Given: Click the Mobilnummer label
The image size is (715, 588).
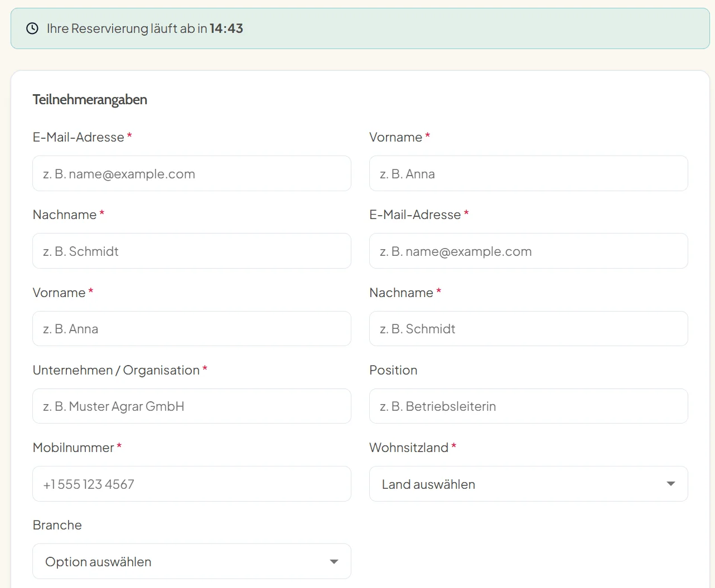Looking at the screenshot, I should tap(74, 448).
